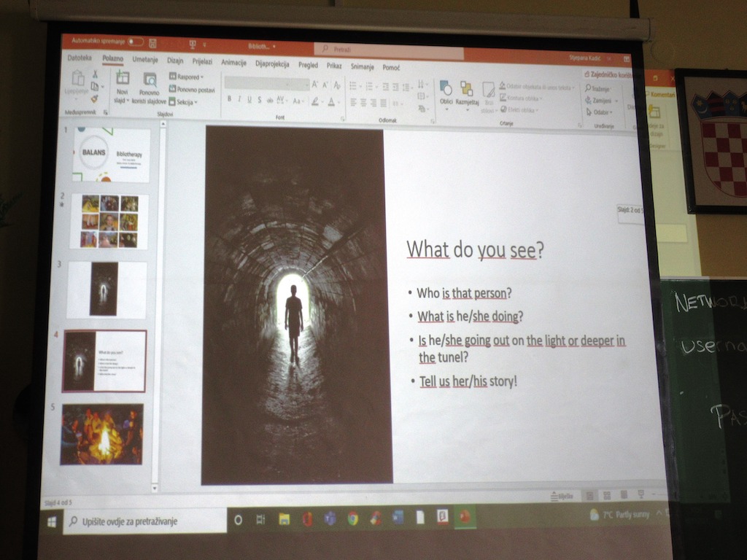Open the Odabir select dropdown
This screenshot has width=747, height=560.
[x=600, y=112]
